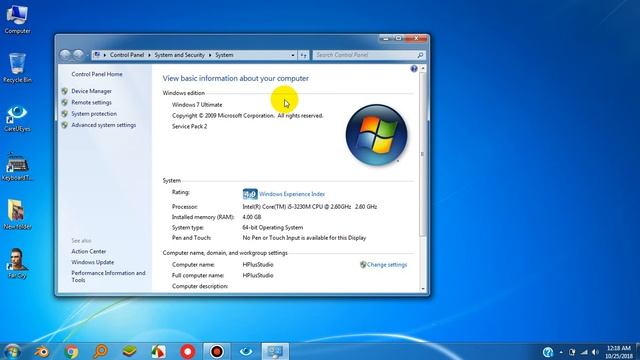Viewport: 640px width, 360px height.
Task: Click the search magnifier icon
Action: pos(420,55)
